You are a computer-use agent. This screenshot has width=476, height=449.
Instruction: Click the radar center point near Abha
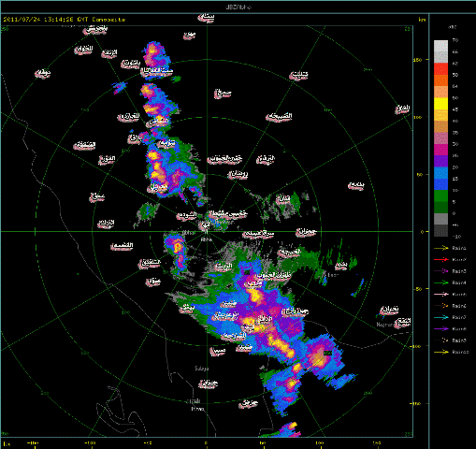coord(207,231)
